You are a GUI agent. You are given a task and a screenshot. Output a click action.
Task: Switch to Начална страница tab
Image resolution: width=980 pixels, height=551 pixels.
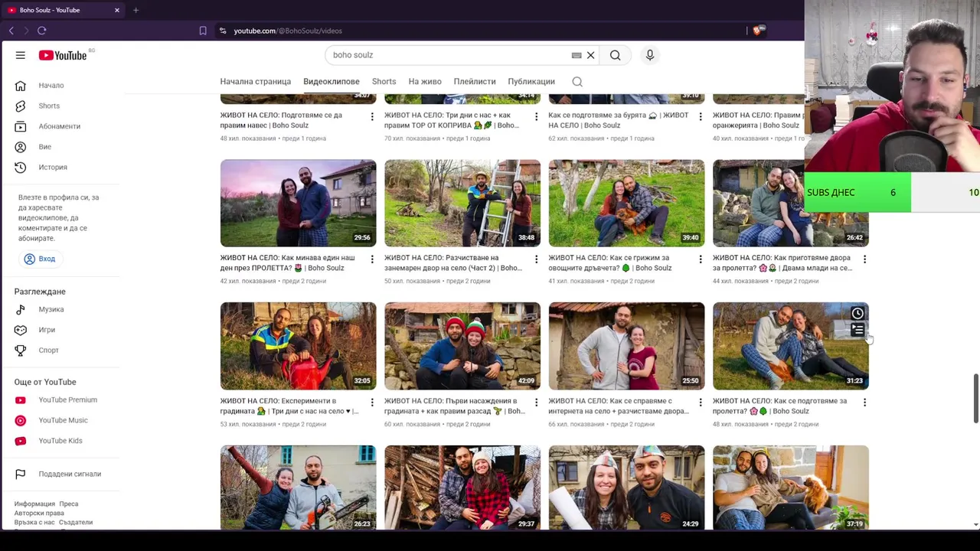(x=255, y=81)
